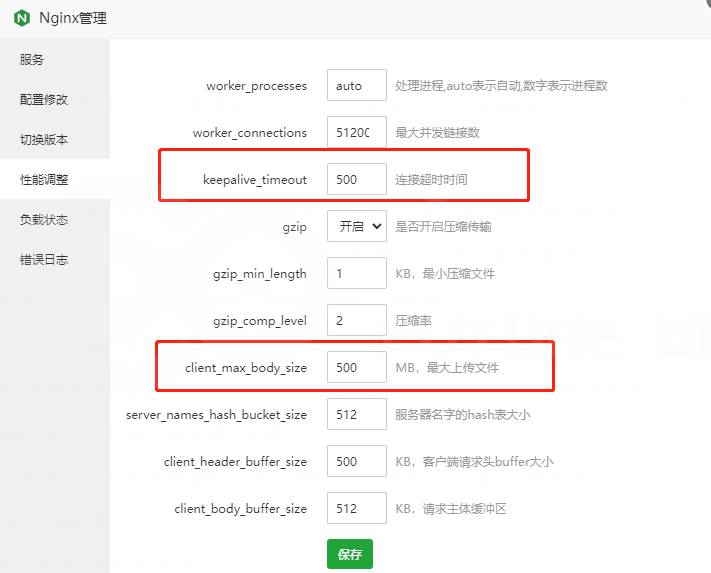
Task: Click the 连接超时时间 description text
Action: tap(431, 180)
